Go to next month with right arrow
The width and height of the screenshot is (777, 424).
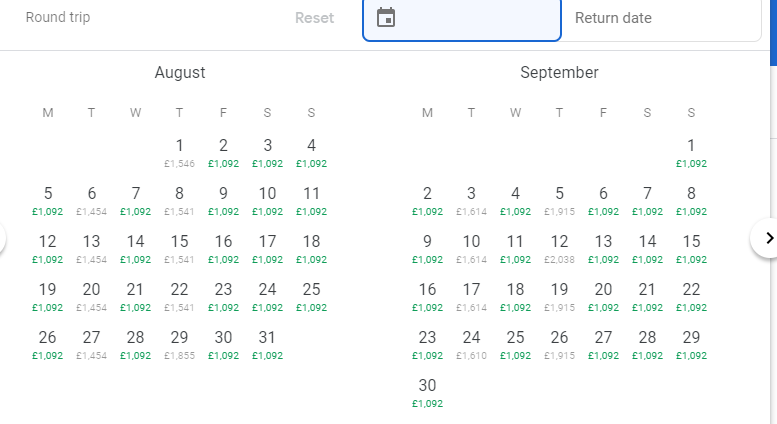click(767, 238)
